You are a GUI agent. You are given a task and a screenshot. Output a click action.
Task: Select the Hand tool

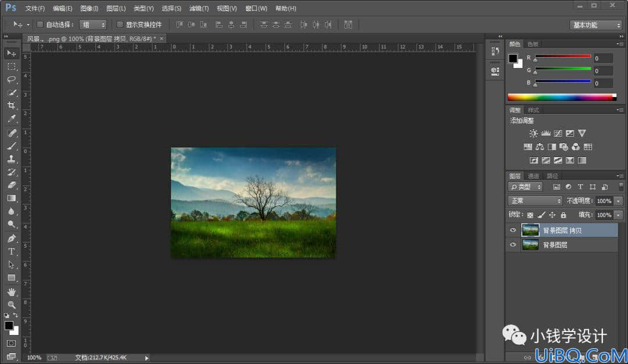(x=11, y=292)
